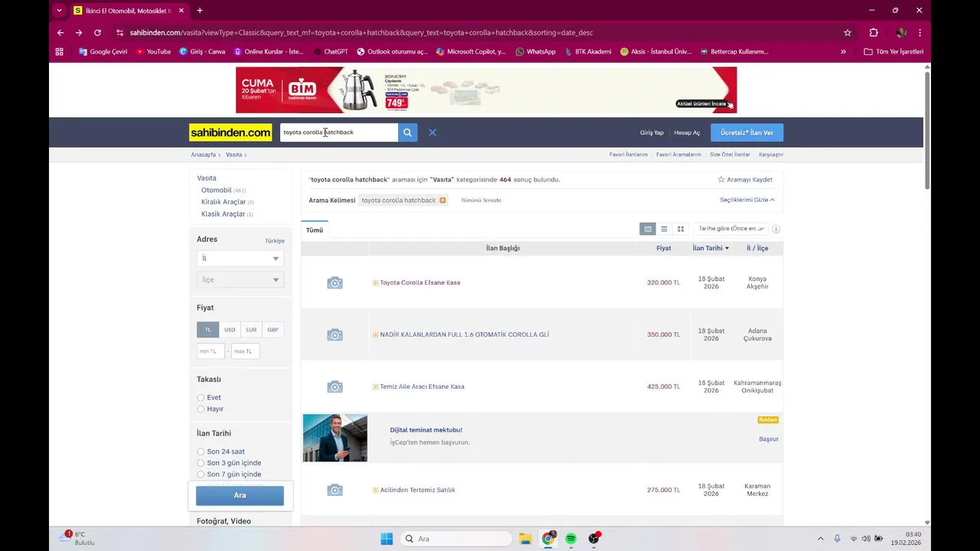This screenshot has height=551, width=980.
Task: Click into the max TL price field
Action: pos(245,351)
